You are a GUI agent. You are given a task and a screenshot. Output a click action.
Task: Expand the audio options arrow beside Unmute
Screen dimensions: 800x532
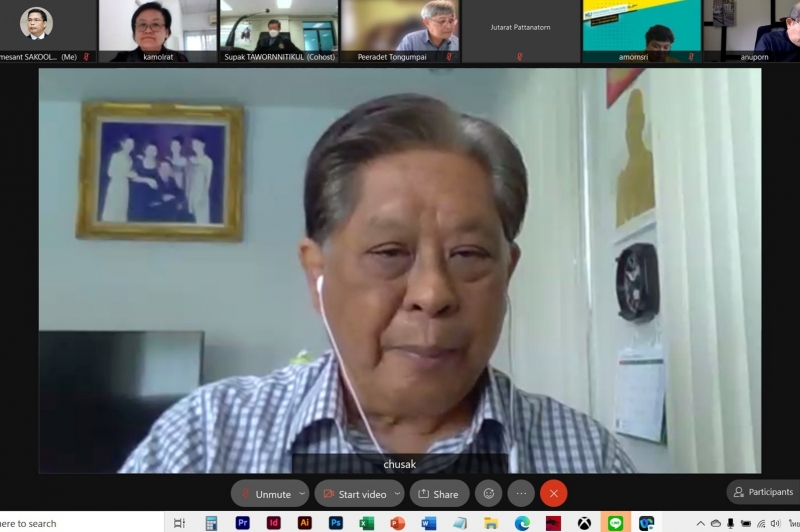[302, 493]
